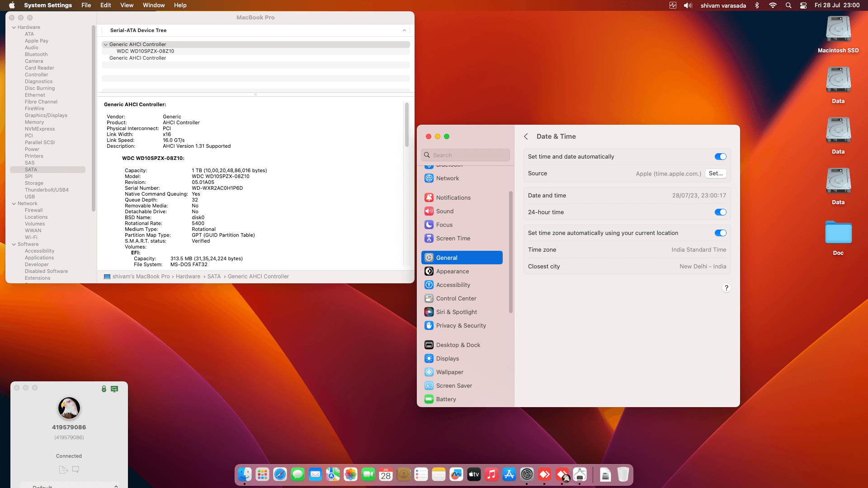
Task: Click the Set button for time source
Action: tap(716, 174)
